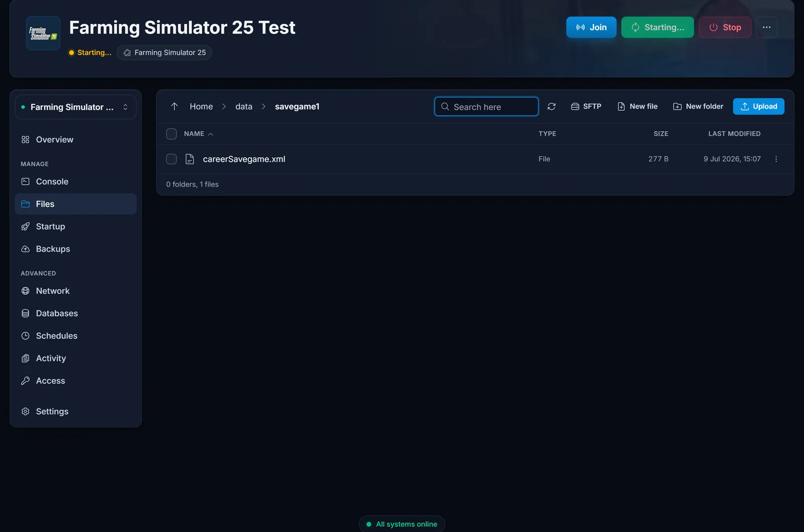Open server Settings in sidebar
Image resolution: width=804 pixels, height=532 pixels.
click(x=75, y=411)
